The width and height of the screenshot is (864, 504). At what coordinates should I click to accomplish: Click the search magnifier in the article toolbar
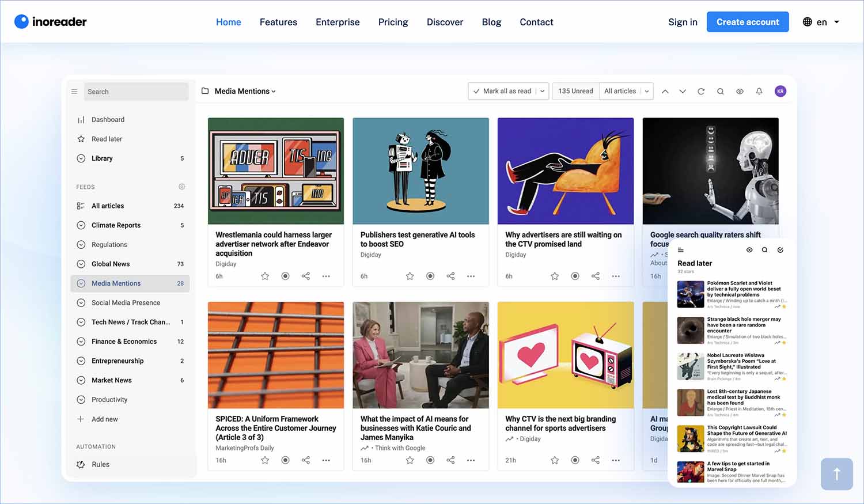(720, 92)
